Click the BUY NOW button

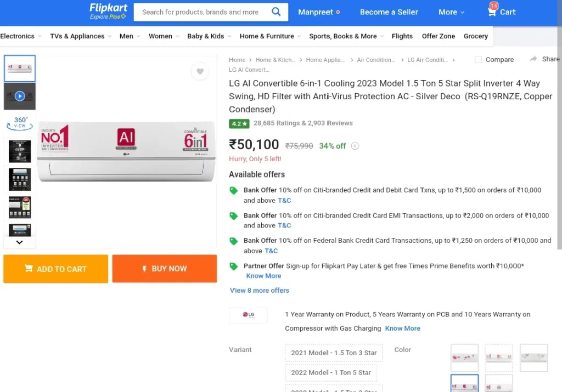coord(165,269)
